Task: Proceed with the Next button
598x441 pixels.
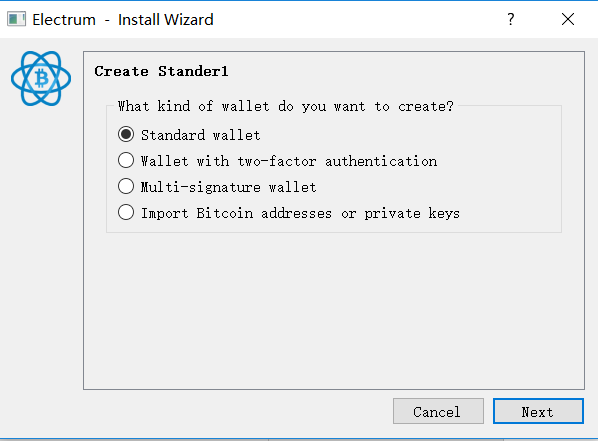Action: [538, 411]
